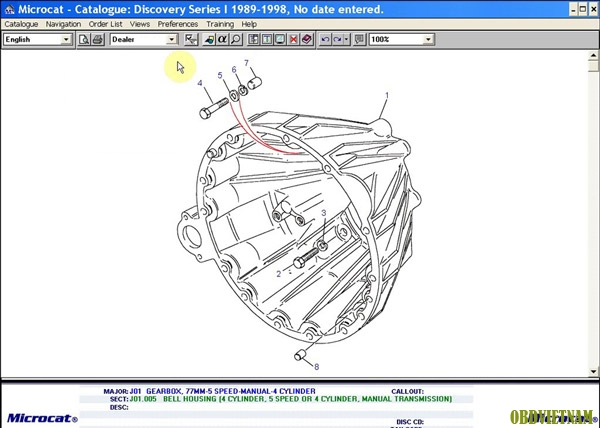
Task: Click the notes speech-bubble icon
Action: (359, 39)
